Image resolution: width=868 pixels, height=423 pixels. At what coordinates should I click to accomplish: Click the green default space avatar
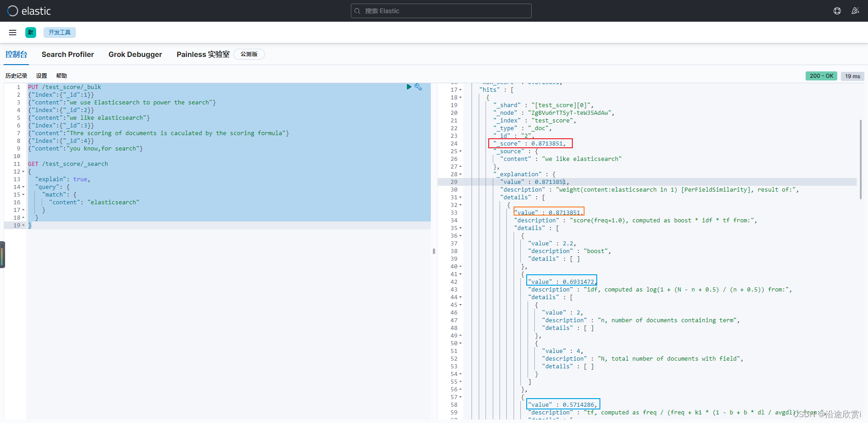tap(31, 33)
